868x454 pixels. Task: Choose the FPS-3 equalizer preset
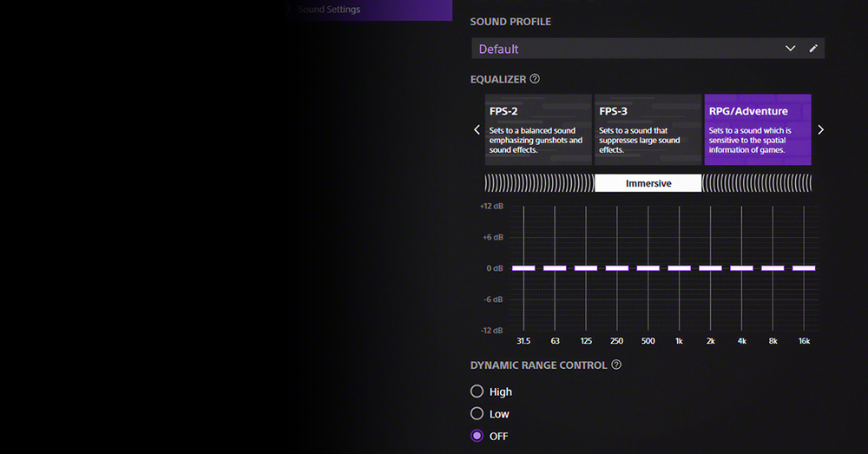[648, 130]
